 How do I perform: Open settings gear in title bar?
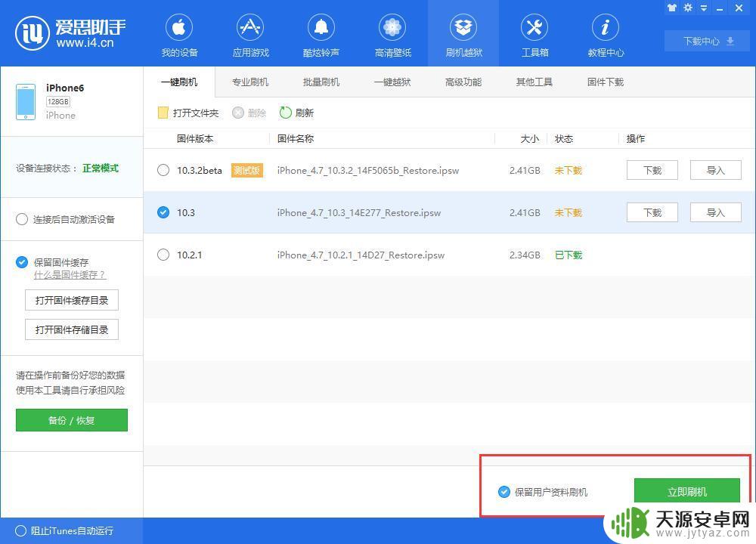688,8
